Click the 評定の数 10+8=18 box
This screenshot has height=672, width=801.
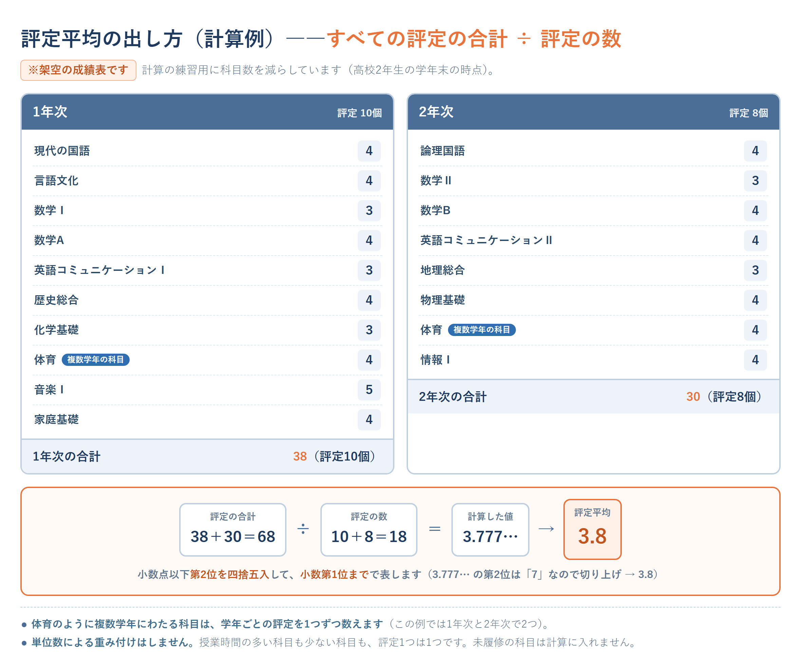click(x=369, y=530)
